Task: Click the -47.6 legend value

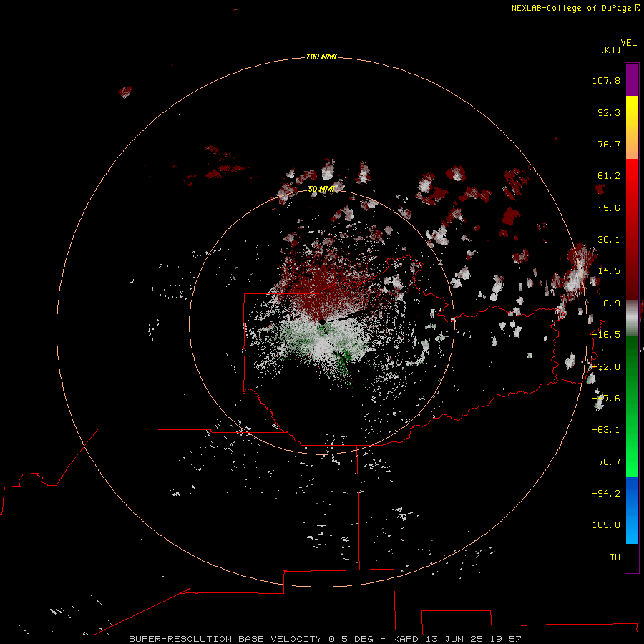Action: 606,399
